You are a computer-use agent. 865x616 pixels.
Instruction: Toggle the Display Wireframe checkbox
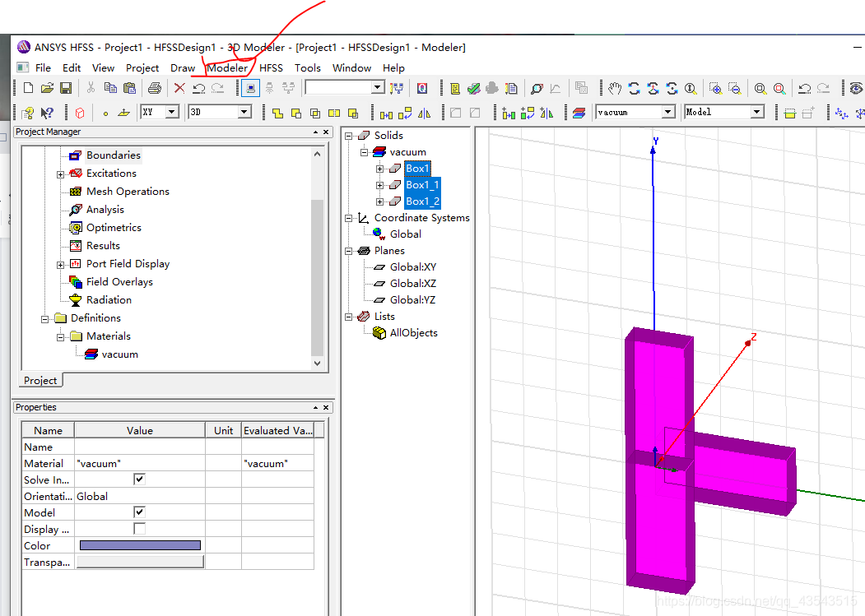pyautogui.click(x=140, y=529)
